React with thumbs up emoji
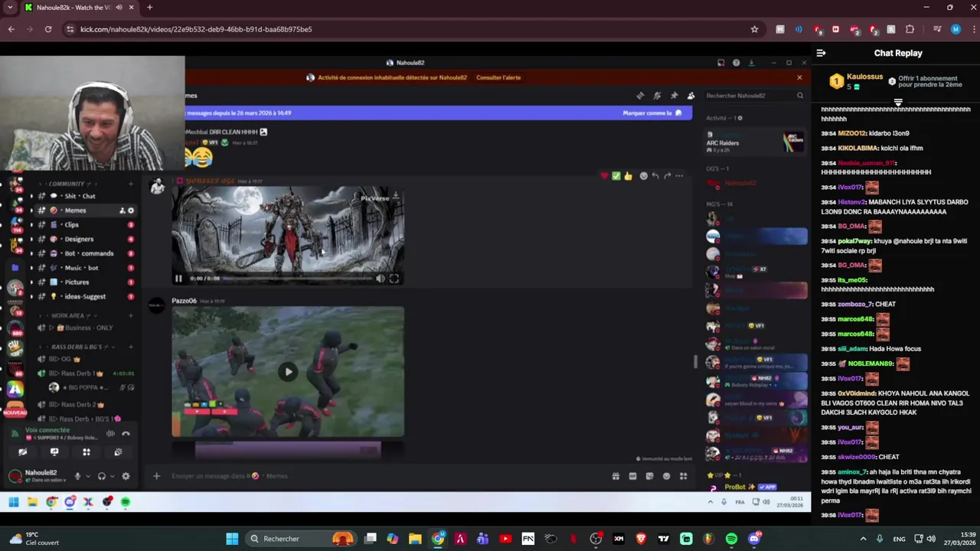Image resolution: width=980 pixels, height=551 pixels. pyautogui.click(x=628, y=176)
